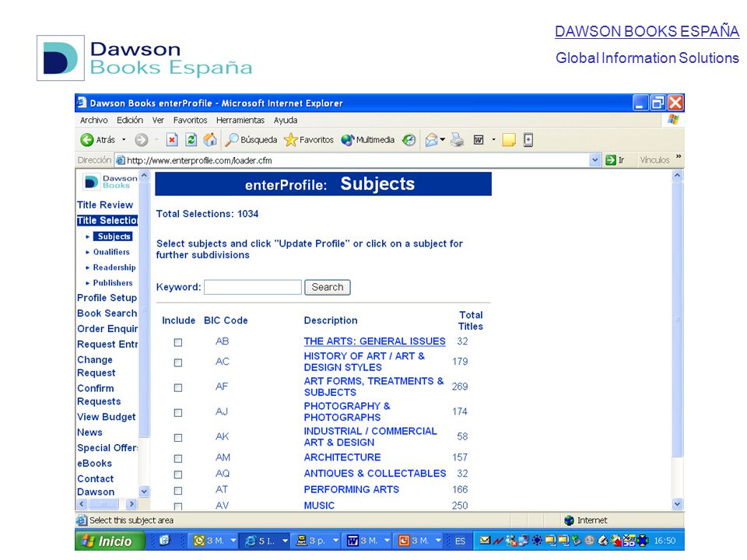747x560 pixels.
Task: Open THE ARTS: GENERAL ISSUES link
Action: (x=374, y=341)
